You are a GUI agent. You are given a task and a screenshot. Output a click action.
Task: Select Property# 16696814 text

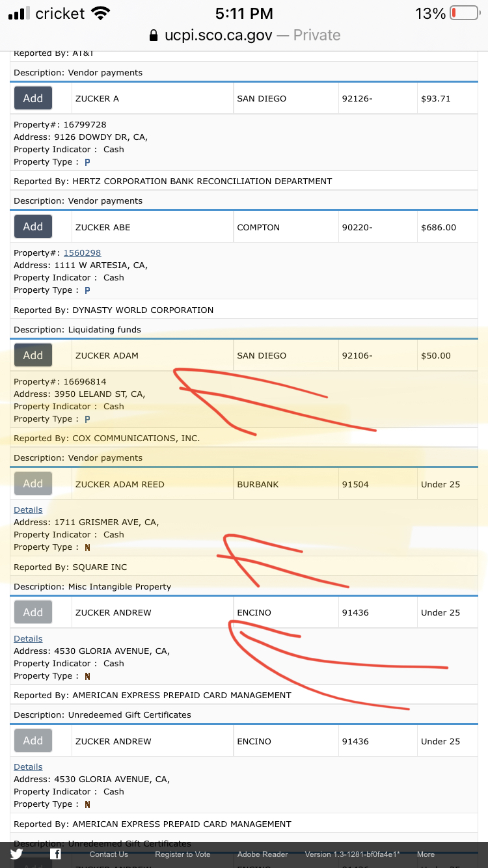60,381
